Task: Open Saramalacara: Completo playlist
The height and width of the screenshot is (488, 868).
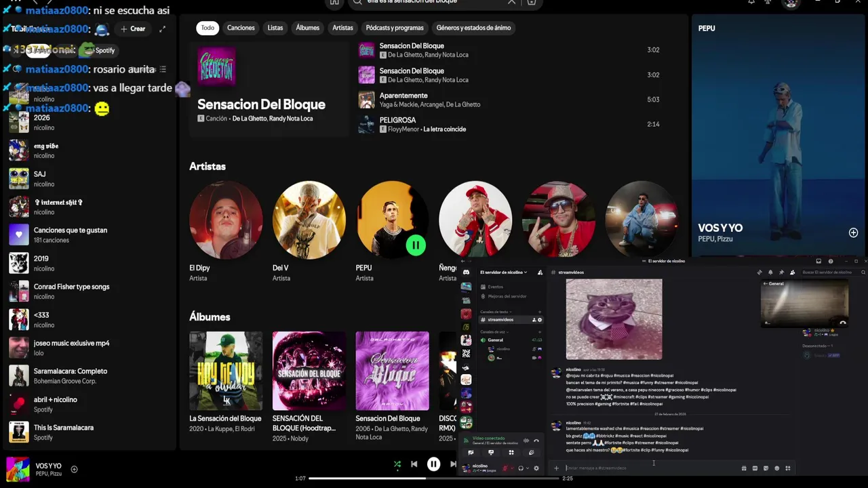Action: [88, 376]
